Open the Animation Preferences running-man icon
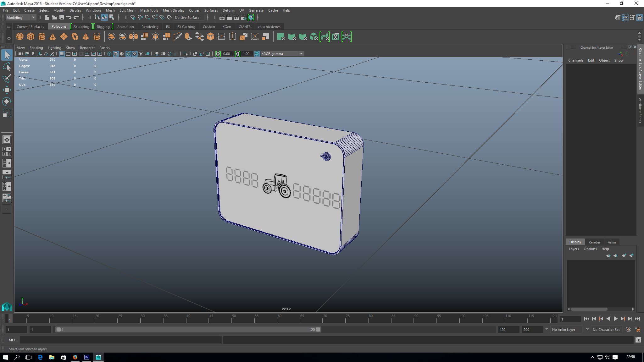The height and width of the screenshot is (362, 644). (x=637, y=330)
